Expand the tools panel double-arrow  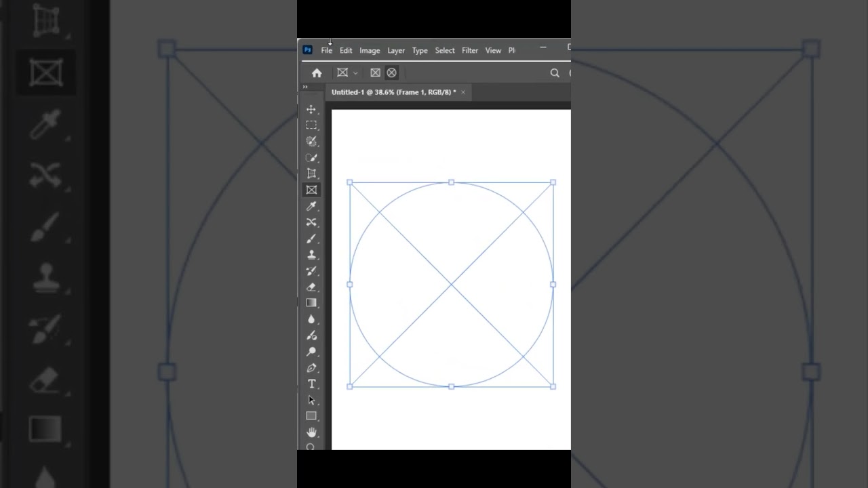point(305,87)
